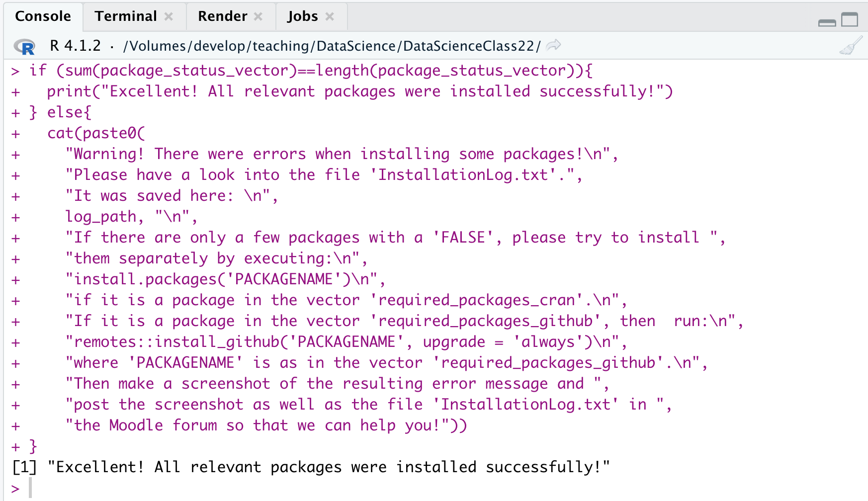Click the empty console input prompt
Viewport: 868px width, 501px height.
(199, 488)
